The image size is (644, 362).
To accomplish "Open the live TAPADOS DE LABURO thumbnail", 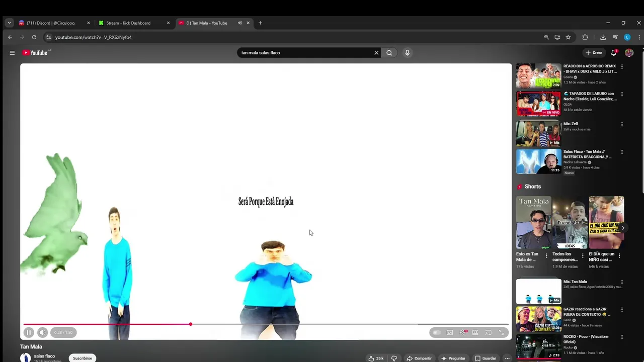I will (x=538, y=104).
